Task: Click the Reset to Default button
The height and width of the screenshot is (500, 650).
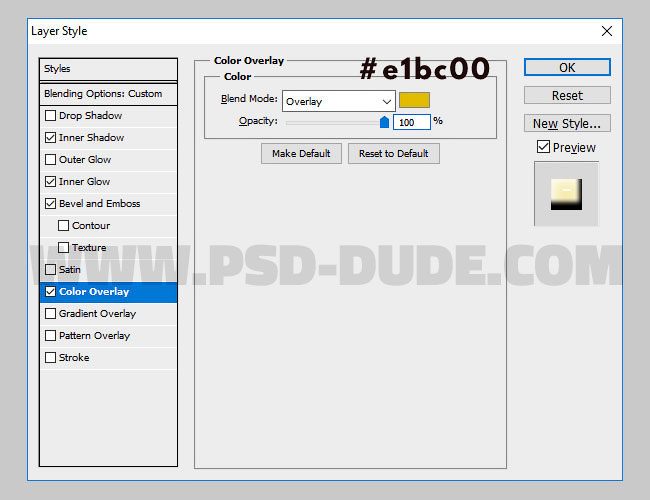Action: (393, 153)
